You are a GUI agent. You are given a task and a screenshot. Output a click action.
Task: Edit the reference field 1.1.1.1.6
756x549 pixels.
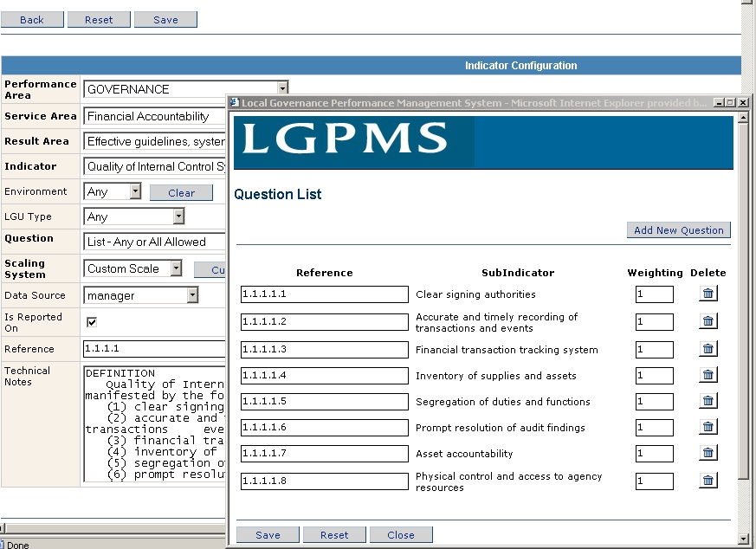(x=325, y=428)
